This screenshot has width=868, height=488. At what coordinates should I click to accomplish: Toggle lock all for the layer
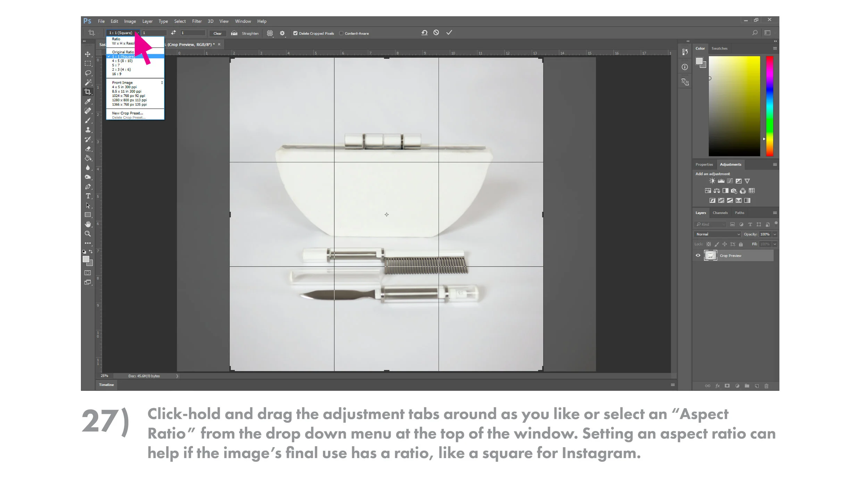click(741, 244)
